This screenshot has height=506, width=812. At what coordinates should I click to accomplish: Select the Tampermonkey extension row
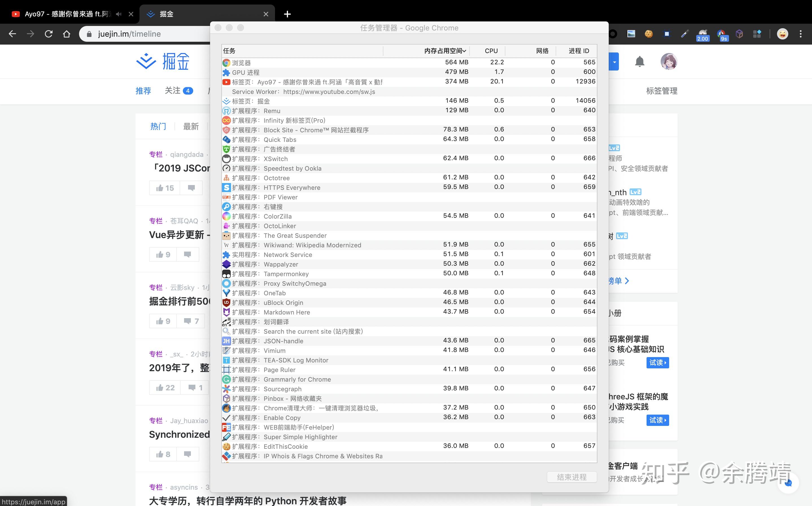409,274
